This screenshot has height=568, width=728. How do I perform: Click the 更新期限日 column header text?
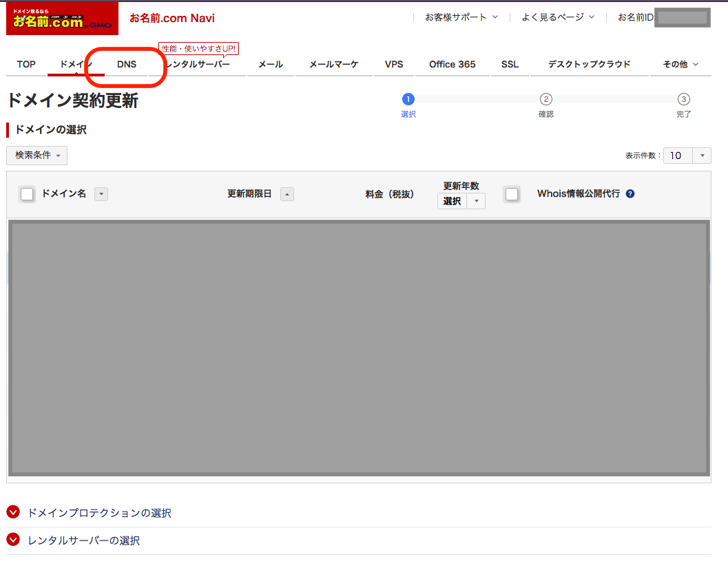(x=249, y=193)
